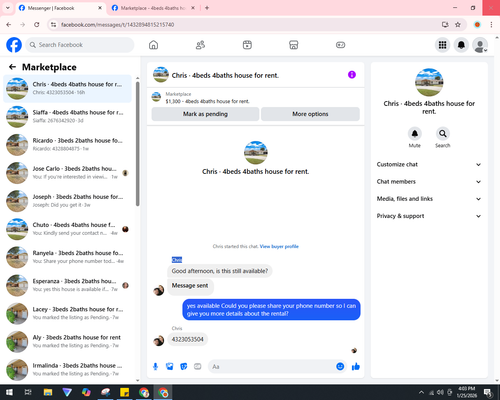Viewport: 500px width, 400px height.
Task: Click the conversation list scrollbar
Action: click(x=137, y=143)
